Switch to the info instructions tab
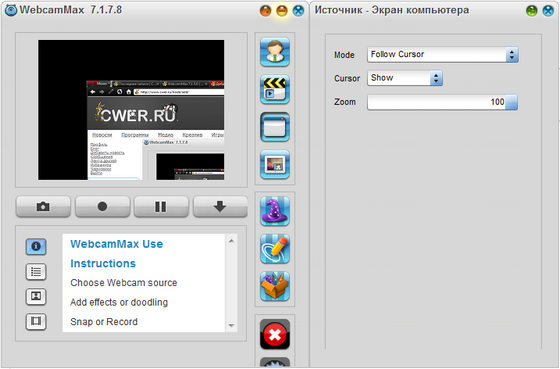The width and height of the screenshot is (560, 369). pos(36,246)
